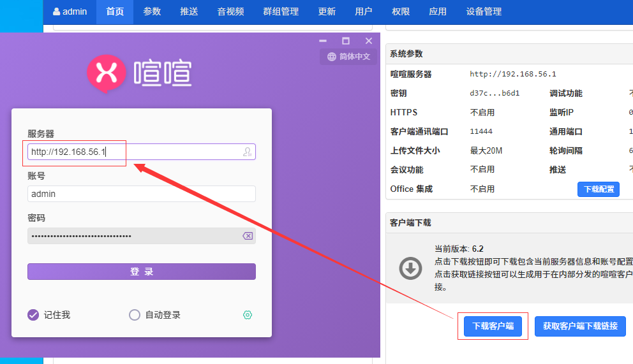Select the 更新 navigation item
Viewport: 633px width, 364px height.
[327, 11]
